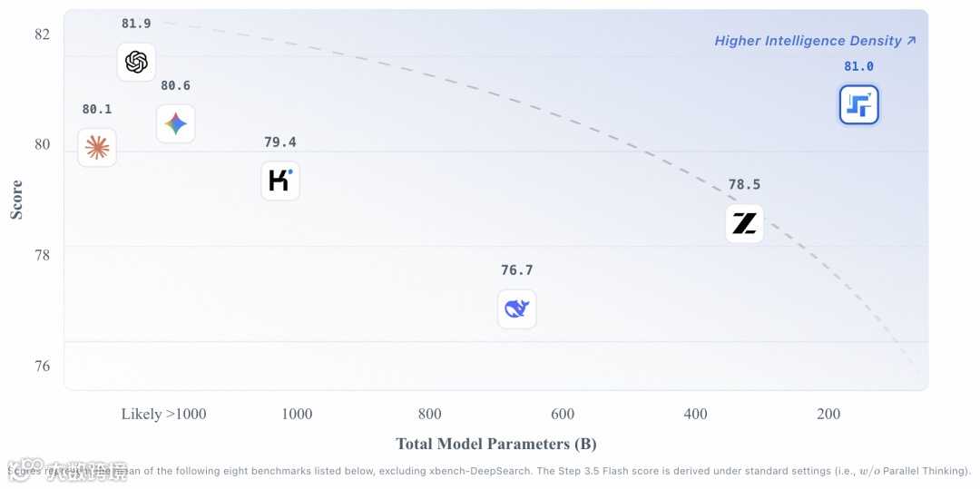Screen dimensions: 980x489
Task: Click the 79.4 score label
Action: [279, 142]
